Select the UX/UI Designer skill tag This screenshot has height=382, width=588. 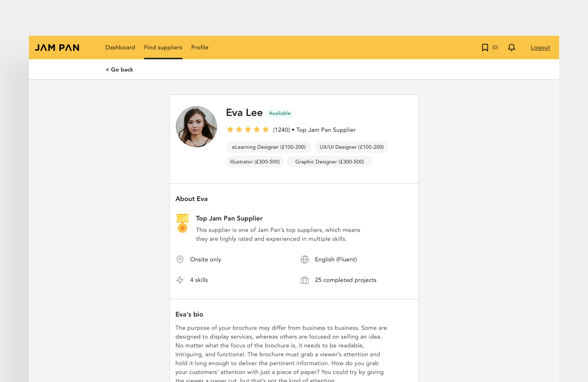pyautogui.click(x=351, y=147)
